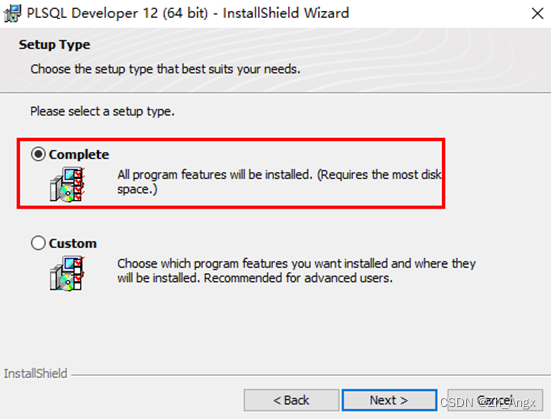Image resolution: width=551 pixels, height=419 pixels.
Task: Select the Custom radio button
Action: [38, 243]
